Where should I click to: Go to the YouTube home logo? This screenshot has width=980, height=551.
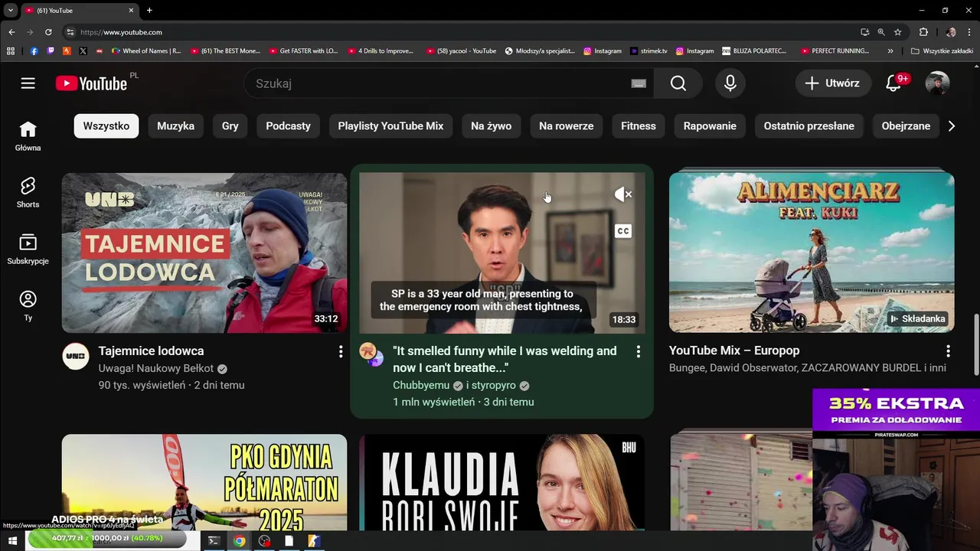(x=91, y=83)
